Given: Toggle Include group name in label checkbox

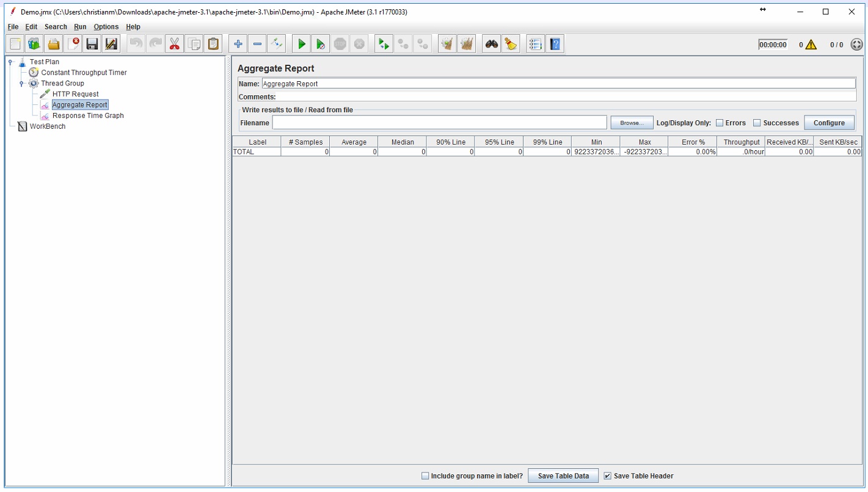Looking at the screenshot, I should [x=425, y=476].
